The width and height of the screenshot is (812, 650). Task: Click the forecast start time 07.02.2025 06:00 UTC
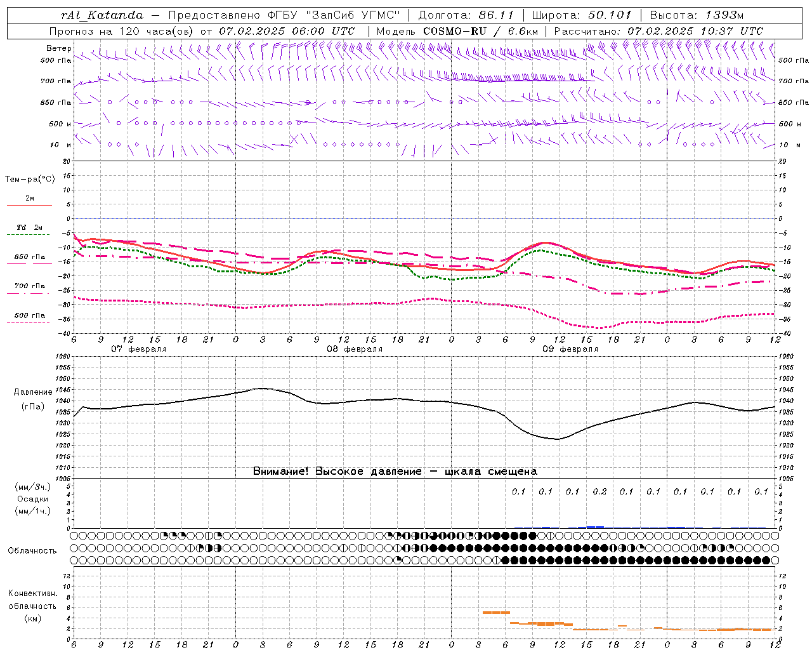[287, 31]
